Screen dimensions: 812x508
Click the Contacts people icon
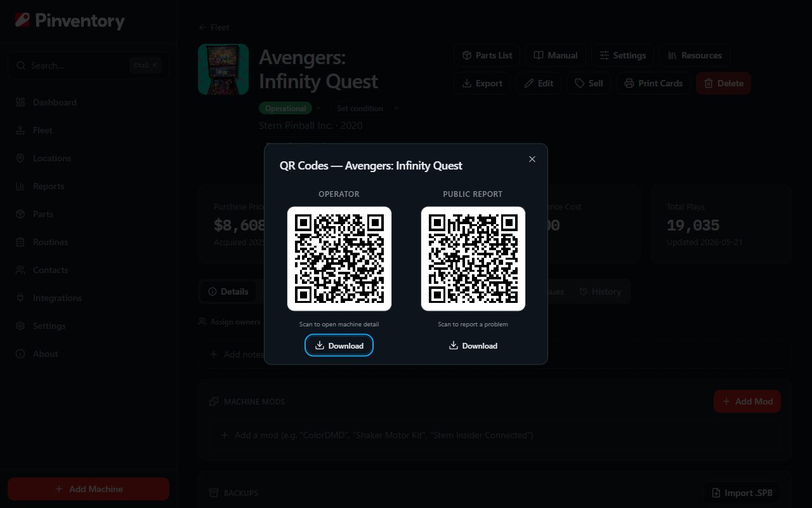[20, 270]
